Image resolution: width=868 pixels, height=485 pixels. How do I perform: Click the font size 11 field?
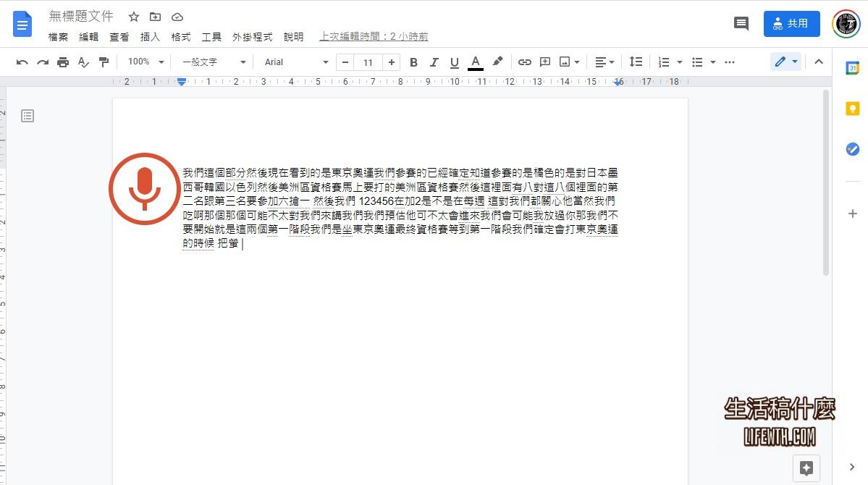point(368,62)
